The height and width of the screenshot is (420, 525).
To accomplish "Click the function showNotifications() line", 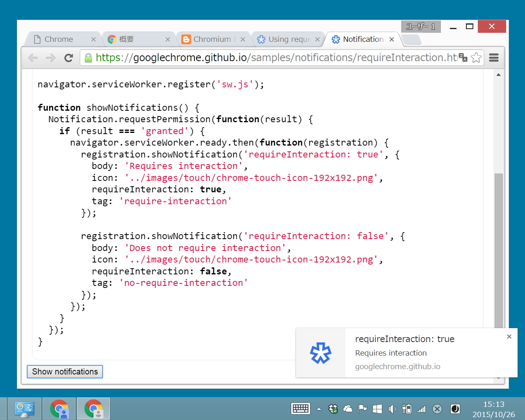I will (119, 108).
